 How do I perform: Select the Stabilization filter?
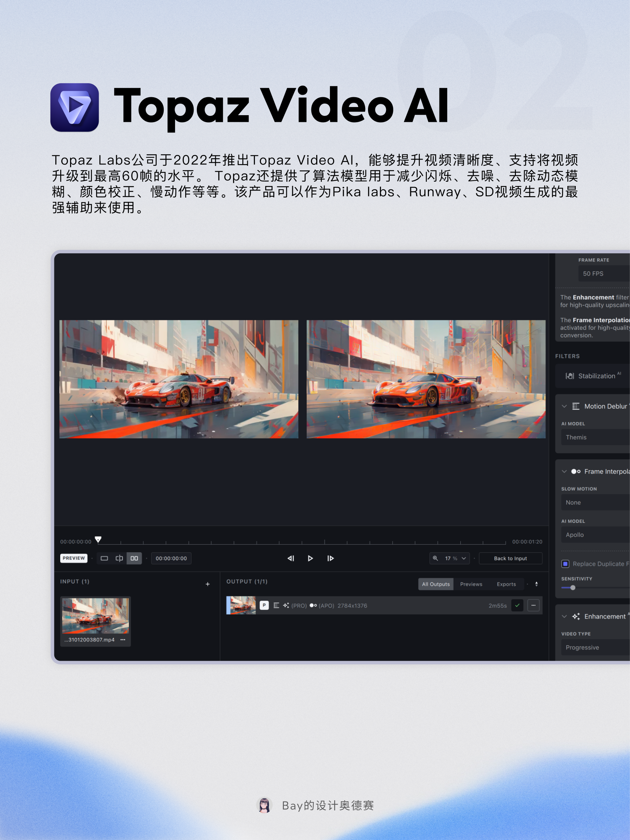pos(592,376)
